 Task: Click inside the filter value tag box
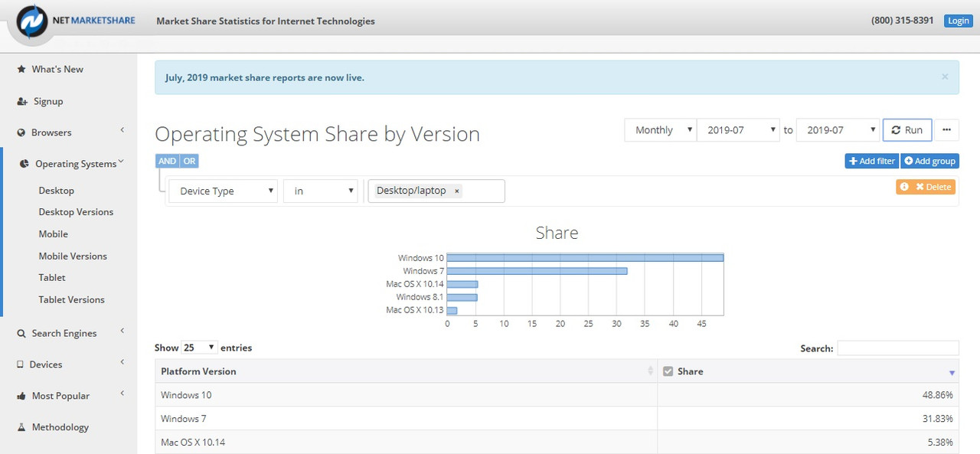[x=436, y=191]
